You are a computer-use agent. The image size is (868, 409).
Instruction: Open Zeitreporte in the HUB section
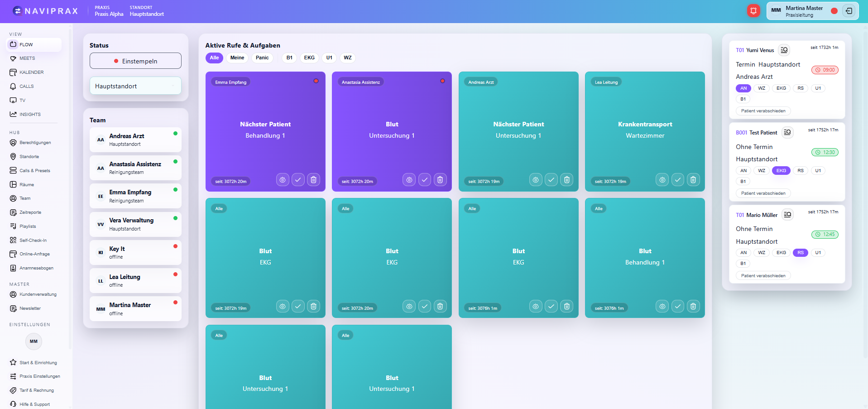[x=30, y=212]
